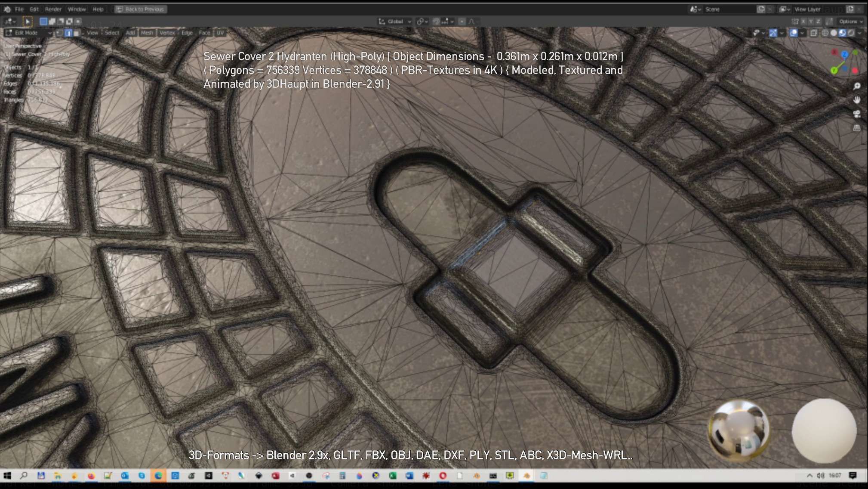Choose the Intersect selection mode icon

[78, 21]
